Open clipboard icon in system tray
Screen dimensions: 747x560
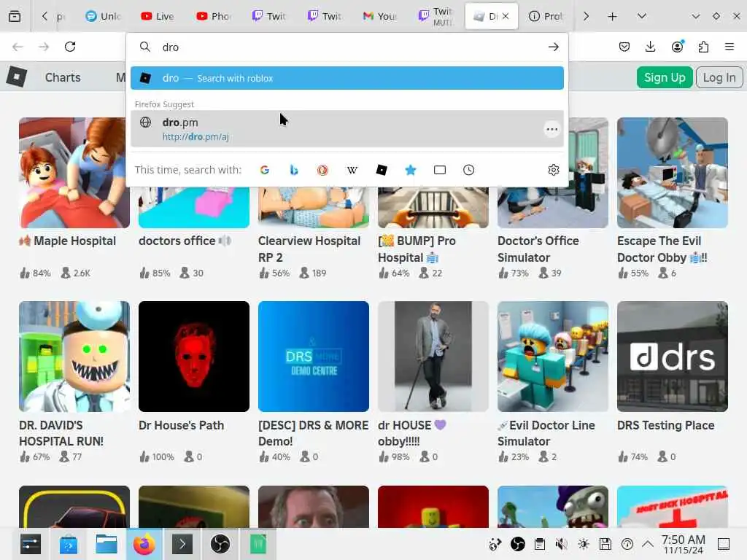[539, 544]
